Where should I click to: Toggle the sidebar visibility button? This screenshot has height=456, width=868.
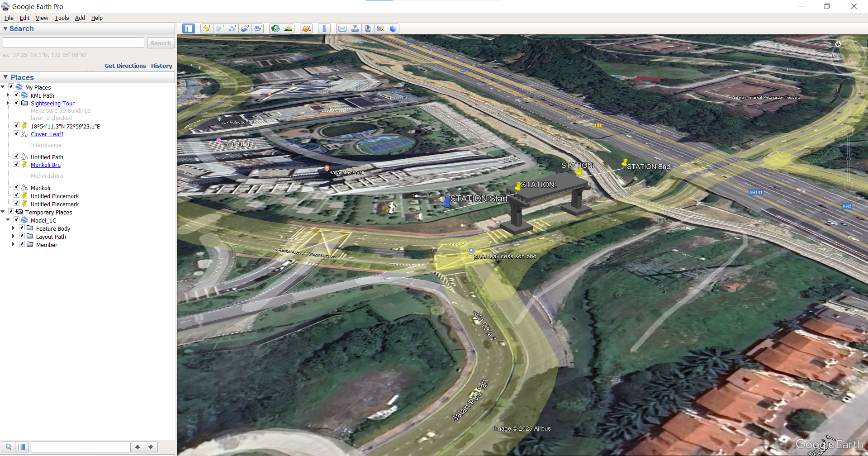(x=189, y=28)
